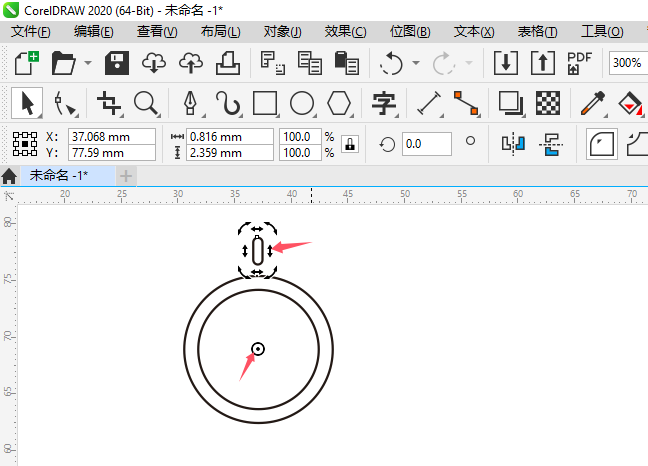Screen dimensions: 648x466
Task: Open the 位图(B) menu
Action: [410, 32]
